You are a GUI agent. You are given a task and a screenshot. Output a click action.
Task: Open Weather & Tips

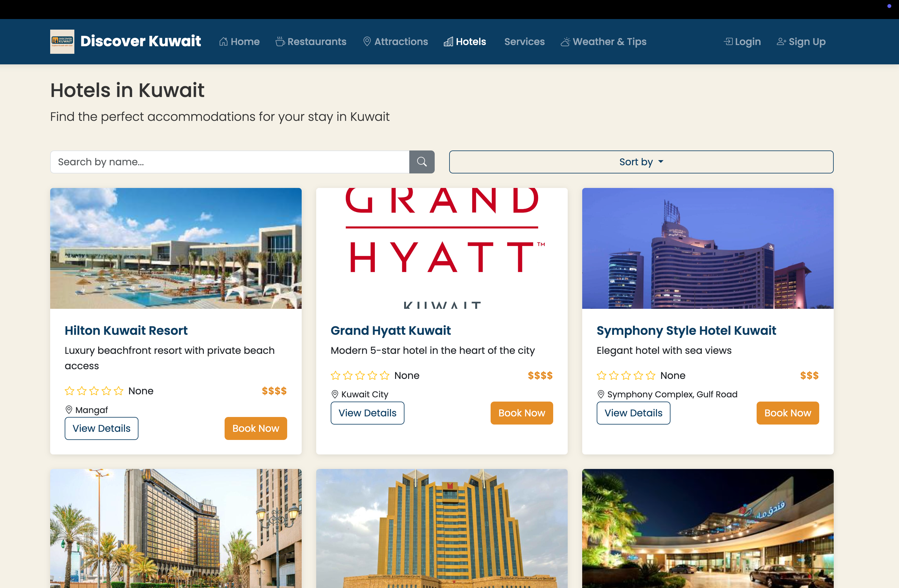coord(604,41)
